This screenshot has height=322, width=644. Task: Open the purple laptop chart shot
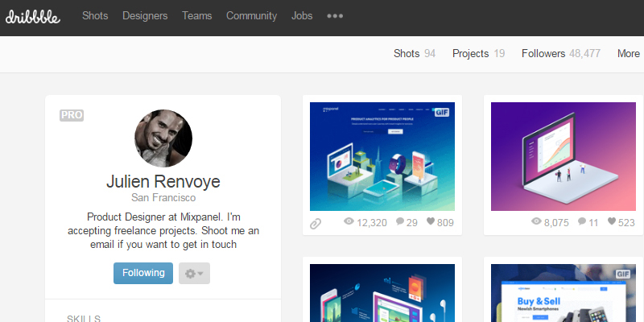pyautogui.click(x=563, y=156)
